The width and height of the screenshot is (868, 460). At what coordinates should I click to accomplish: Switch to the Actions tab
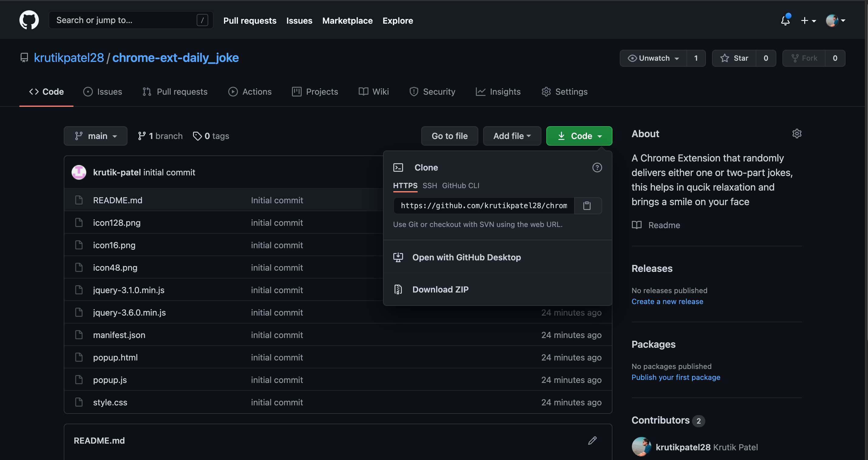(250, 92)
